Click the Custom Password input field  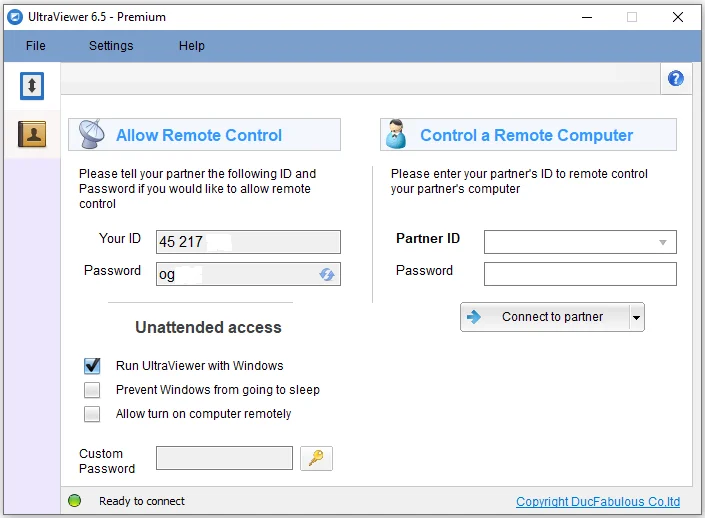[224, 458]
